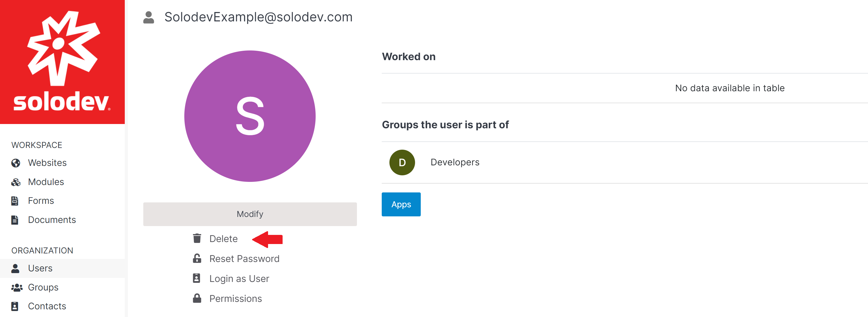Open Groups in the sidebar
The image size is (868, 317).
coord(43,287)
